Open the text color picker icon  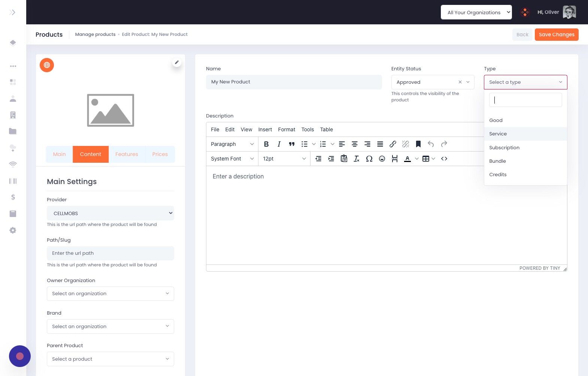(x=407, y=159)
